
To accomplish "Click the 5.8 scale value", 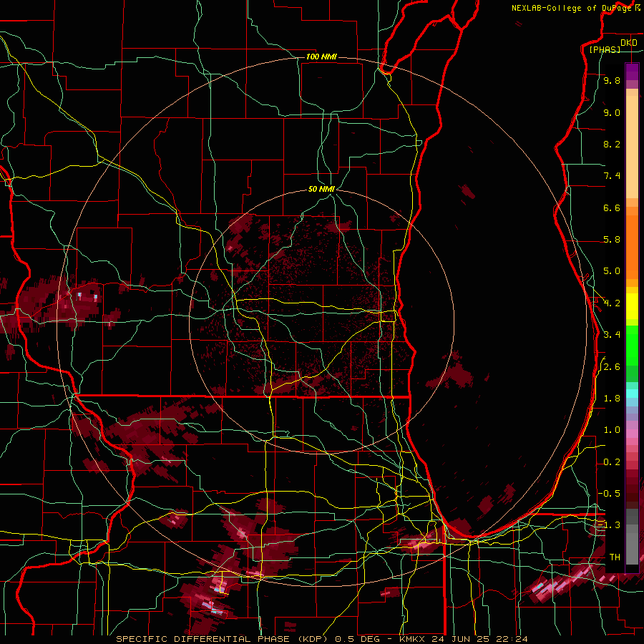I will click(612, 240).
